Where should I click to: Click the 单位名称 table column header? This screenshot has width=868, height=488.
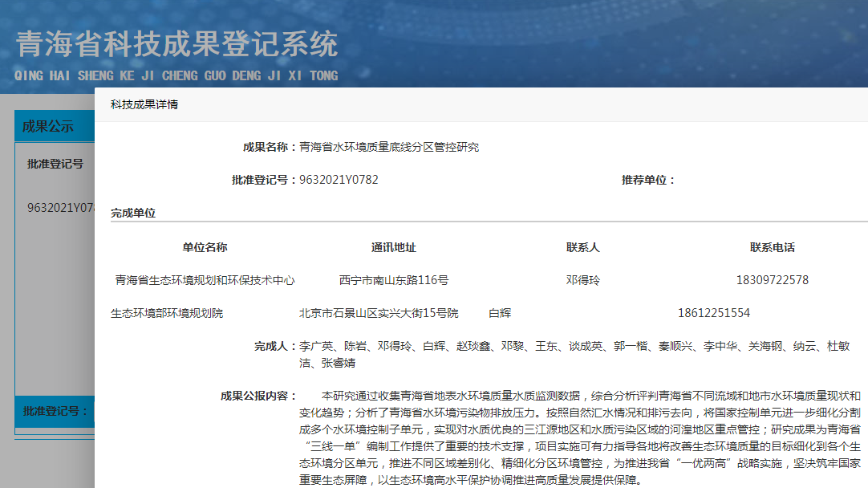[205, 247]
